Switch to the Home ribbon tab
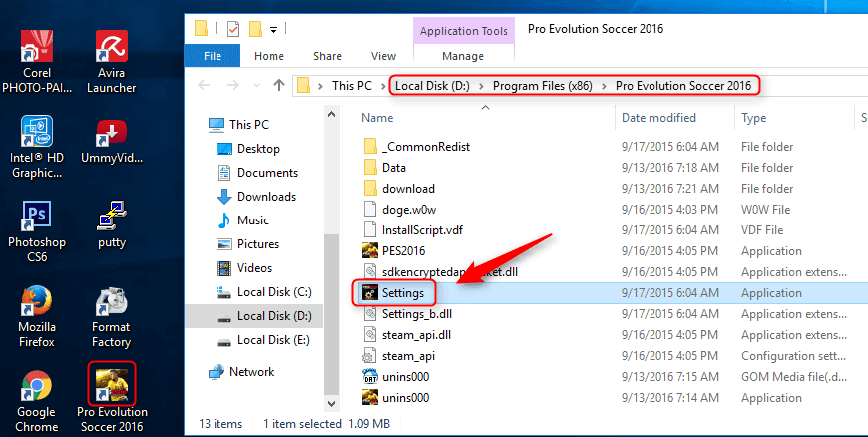This screenshot has width=868, height=437. (269, 56)
